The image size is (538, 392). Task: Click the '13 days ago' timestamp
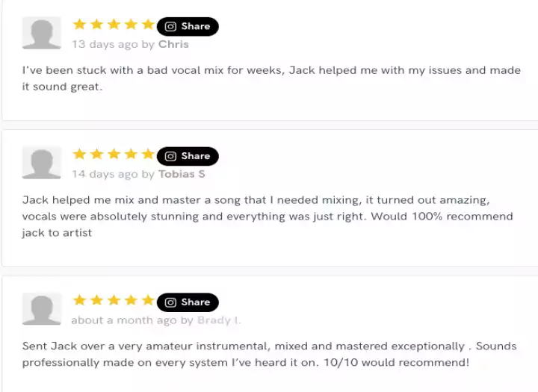(105, 44)
